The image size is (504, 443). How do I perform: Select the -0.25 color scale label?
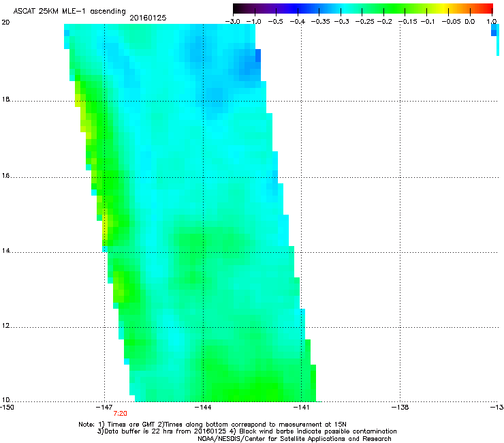365,22
